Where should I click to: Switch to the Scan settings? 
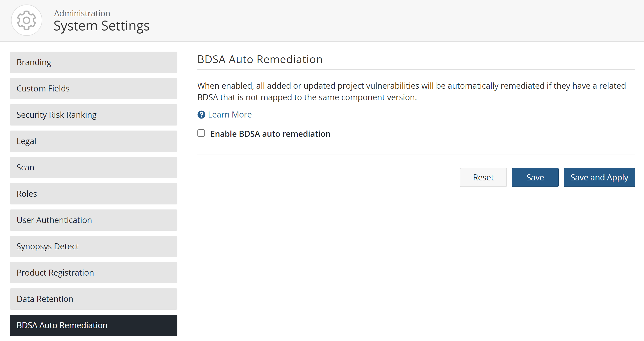click(x=93, y=167)
